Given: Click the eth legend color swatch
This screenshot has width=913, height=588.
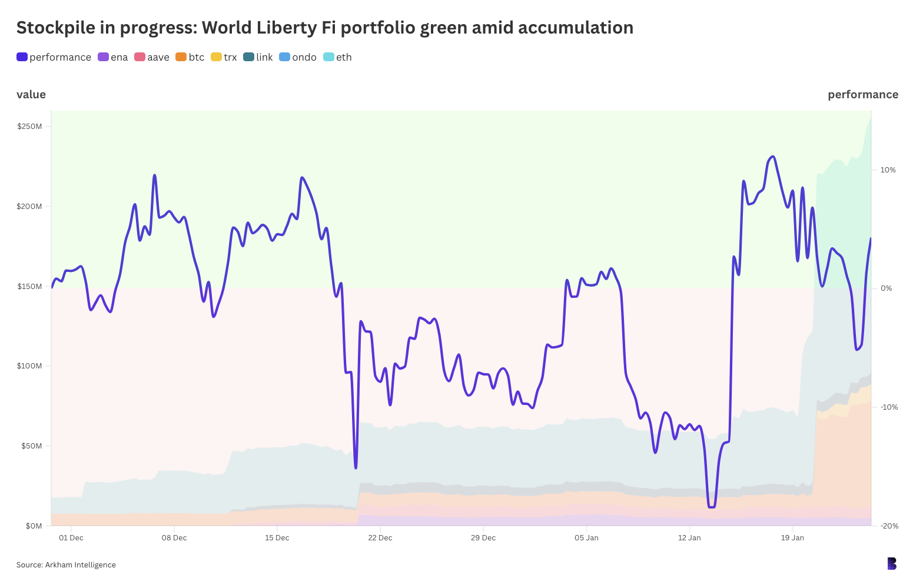Looking at the screenshot, I should click(328, 57).
